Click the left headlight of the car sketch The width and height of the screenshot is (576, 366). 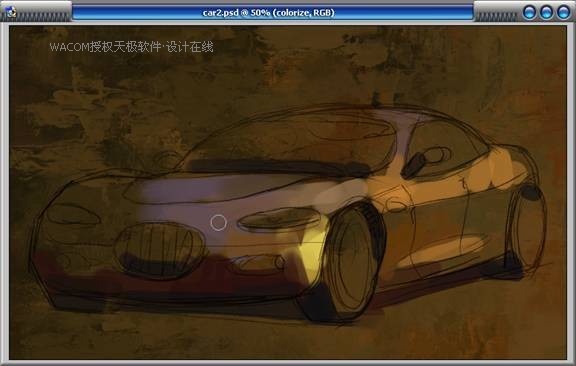click(73, 214)
